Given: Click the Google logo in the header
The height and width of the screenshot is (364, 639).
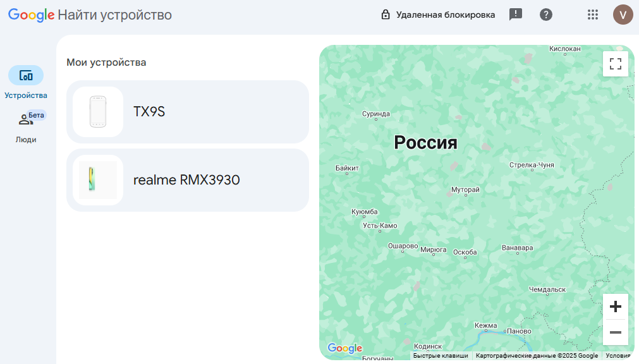Looking at the screenshot, I should pos(32,15).
